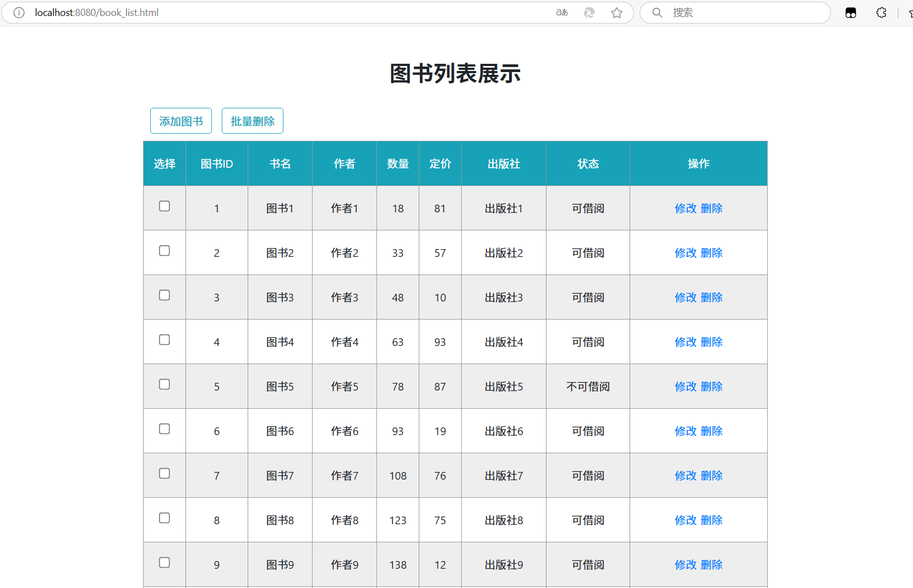
Task: Click the icon left of the bookmark star
Action: (589, 13)
